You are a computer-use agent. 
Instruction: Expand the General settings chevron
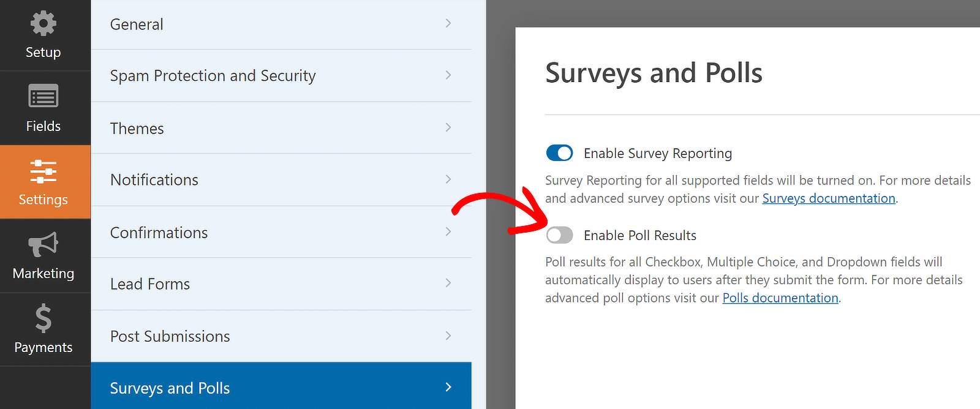pyautogui.click(x=448, y=23)
